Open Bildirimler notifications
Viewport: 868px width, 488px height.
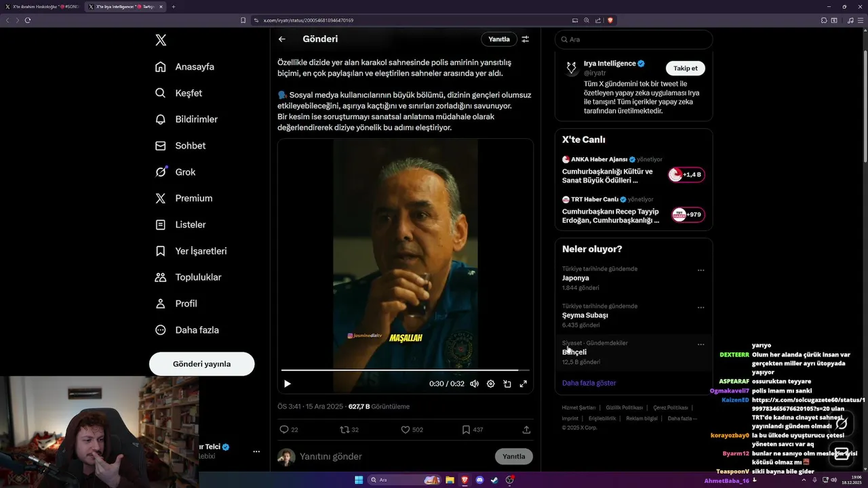(x=186, y=119)
